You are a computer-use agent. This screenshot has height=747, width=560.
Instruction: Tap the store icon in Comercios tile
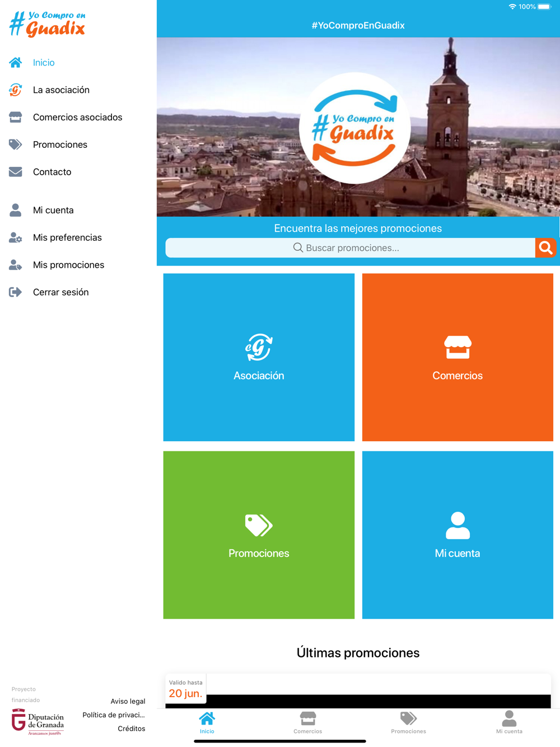click(458, 347)
